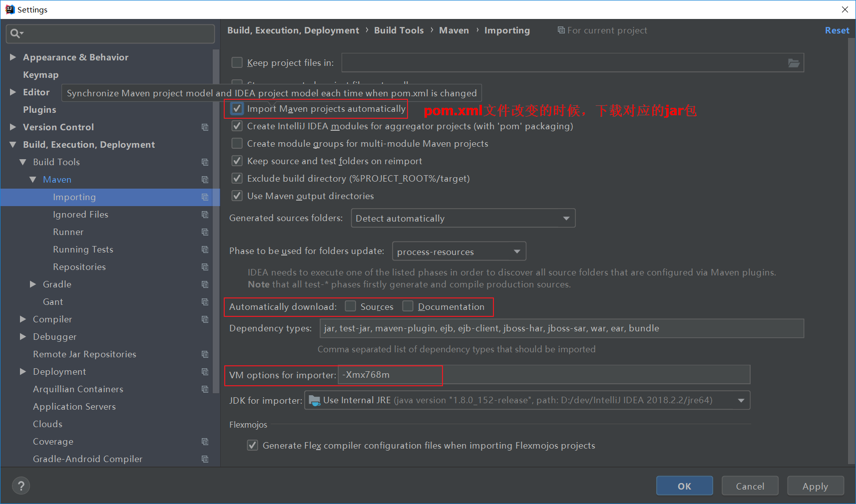Viewport: 856px width, 504px height.
Task: Toggle Import Maven projects automatically checkbox
Action: pos(237,108)
